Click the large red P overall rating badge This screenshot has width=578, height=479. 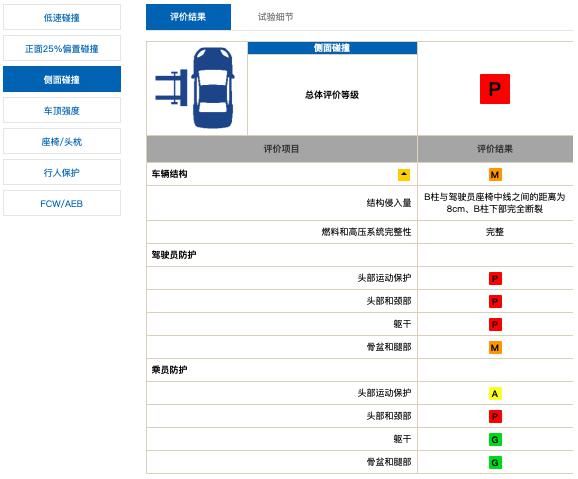tap(495, 89)
